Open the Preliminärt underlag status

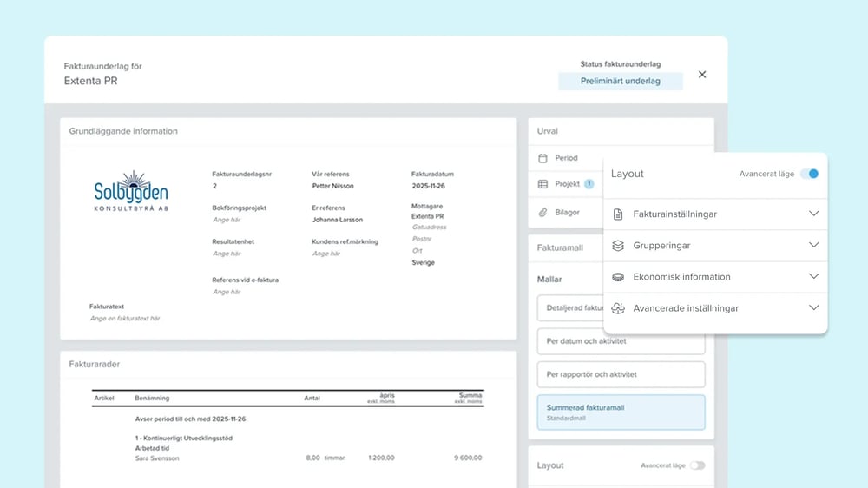620,81
